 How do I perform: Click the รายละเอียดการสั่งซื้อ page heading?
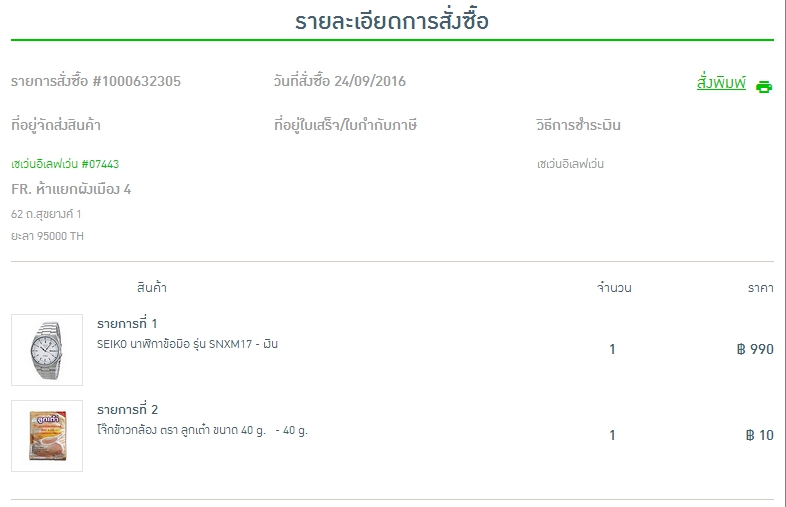tap(391, 22)
